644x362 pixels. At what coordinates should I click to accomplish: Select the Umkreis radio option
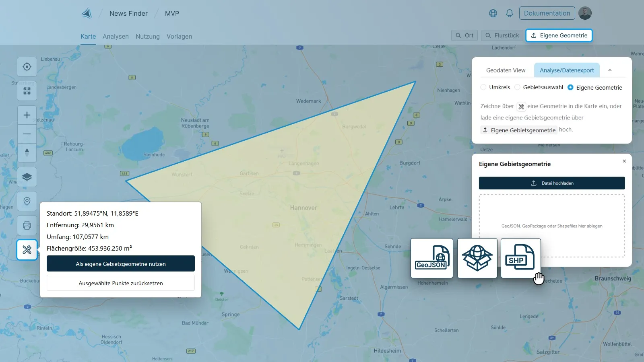(x=483, y=87)
